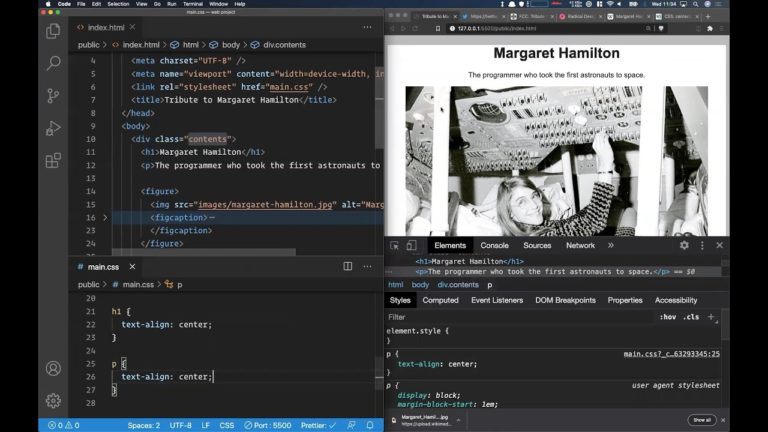
Task: Toggle the device toolbar in DevTools
Action: (411, 245)
